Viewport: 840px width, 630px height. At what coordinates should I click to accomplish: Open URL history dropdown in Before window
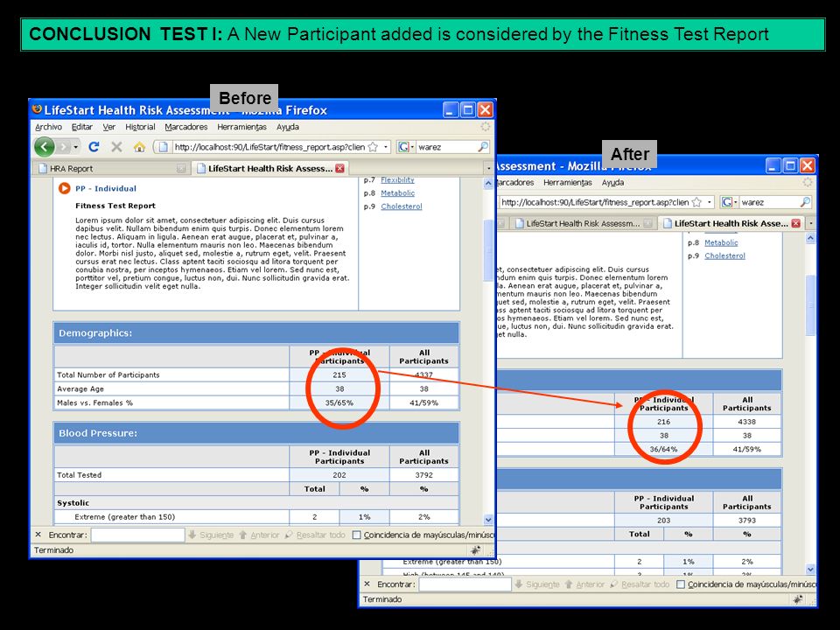pos(386,147)
